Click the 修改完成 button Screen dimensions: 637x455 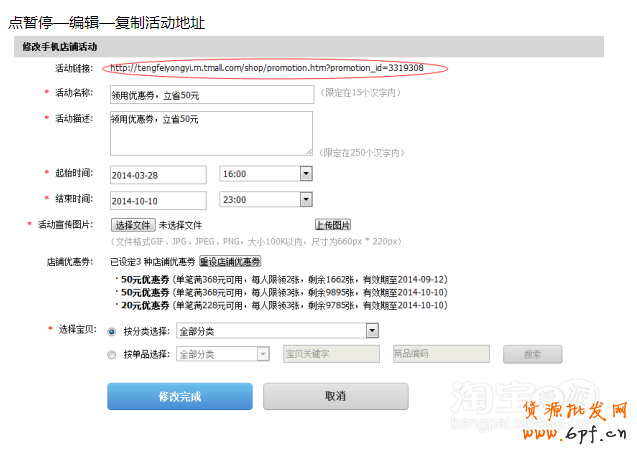[x=180, y=397]
